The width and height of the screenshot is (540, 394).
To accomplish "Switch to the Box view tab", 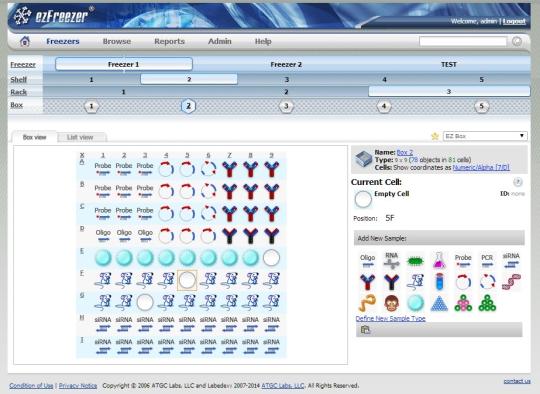I will (x=34, y=137).
